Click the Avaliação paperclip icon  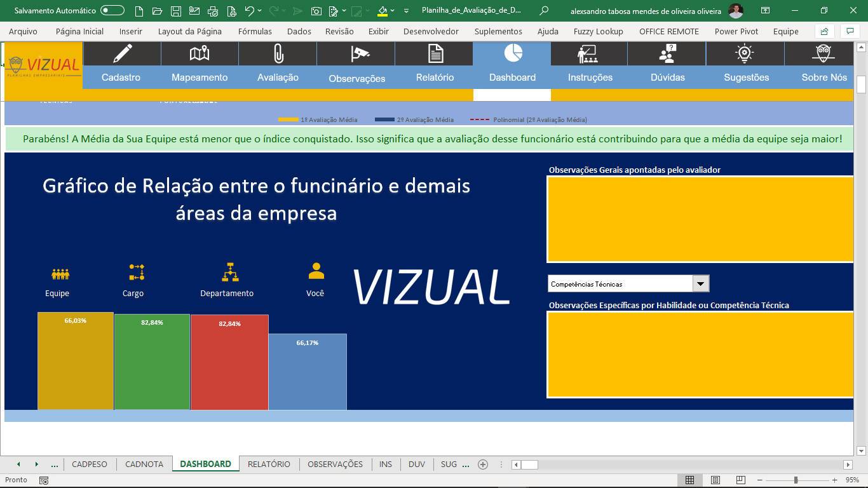[278, 53]
